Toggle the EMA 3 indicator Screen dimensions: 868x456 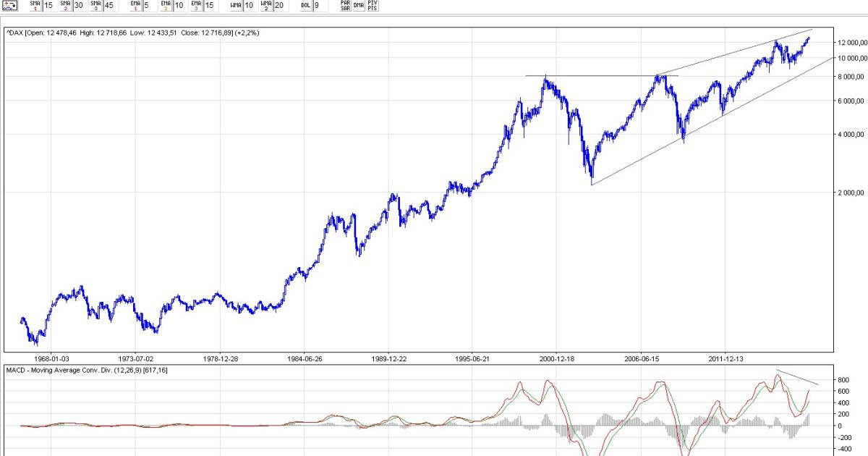click(196, 5)
